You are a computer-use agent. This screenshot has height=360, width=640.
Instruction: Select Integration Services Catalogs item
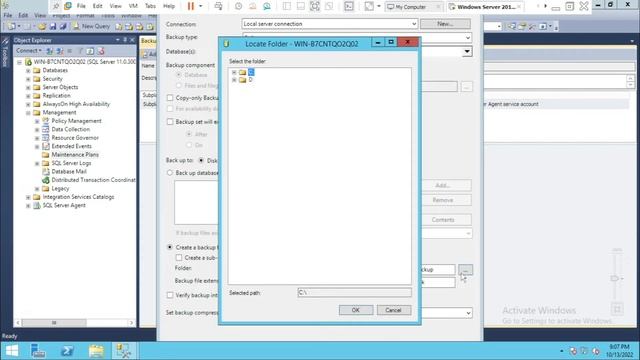click(x=78, y=197)
